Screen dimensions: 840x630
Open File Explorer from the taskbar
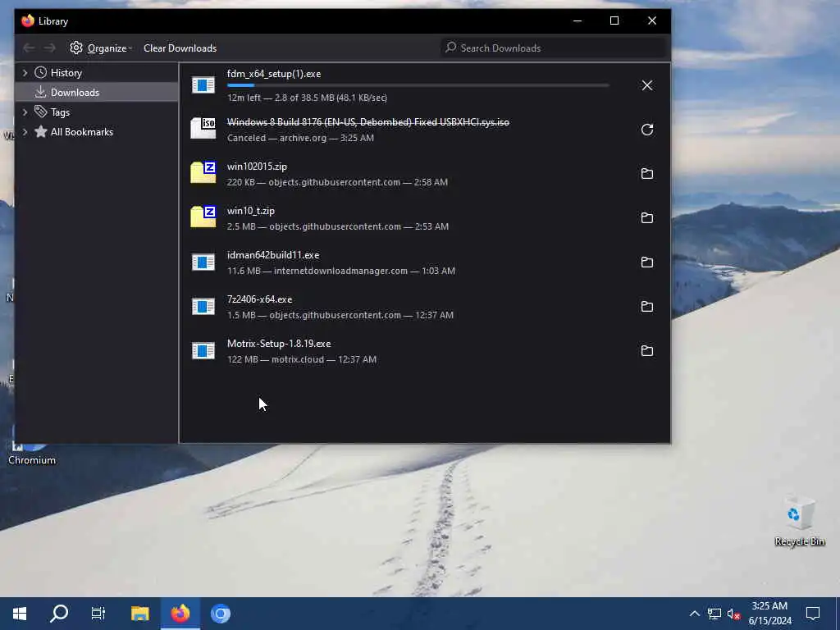pyautogui.click(x=139, y=614)
